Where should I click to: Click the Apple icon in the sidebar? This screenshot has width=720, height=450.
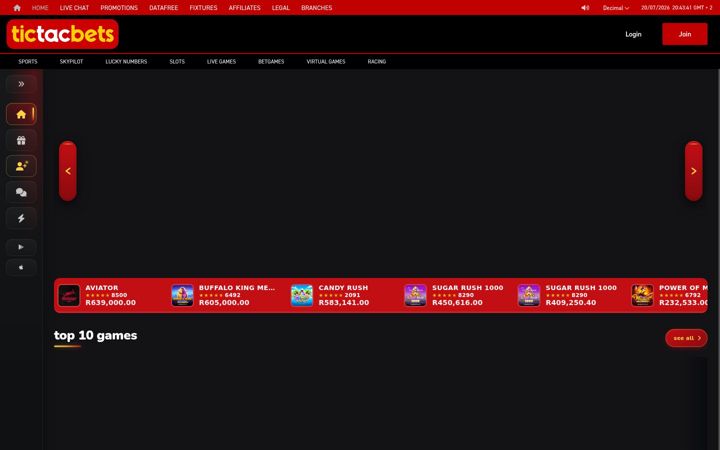[x=21, y=267]
